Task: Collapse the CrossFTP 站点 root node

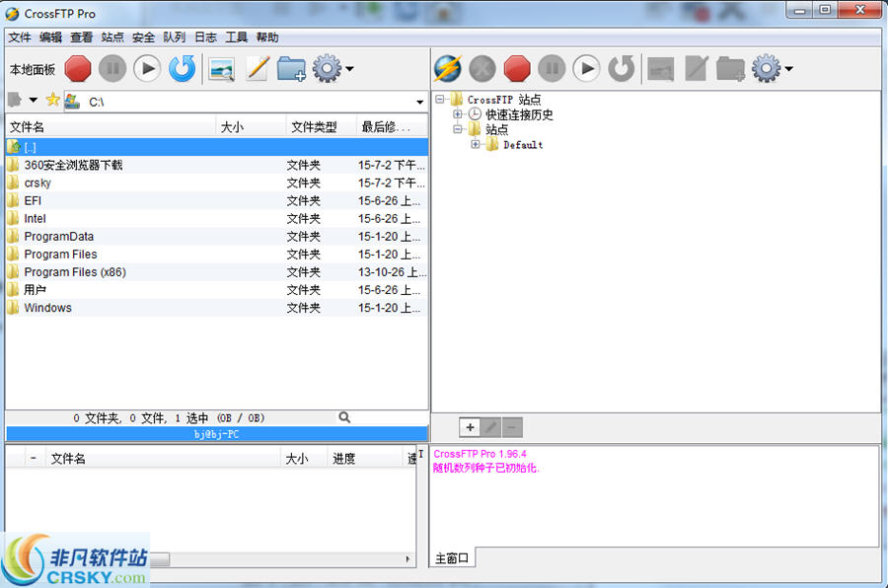Action: tap(440, 99)
